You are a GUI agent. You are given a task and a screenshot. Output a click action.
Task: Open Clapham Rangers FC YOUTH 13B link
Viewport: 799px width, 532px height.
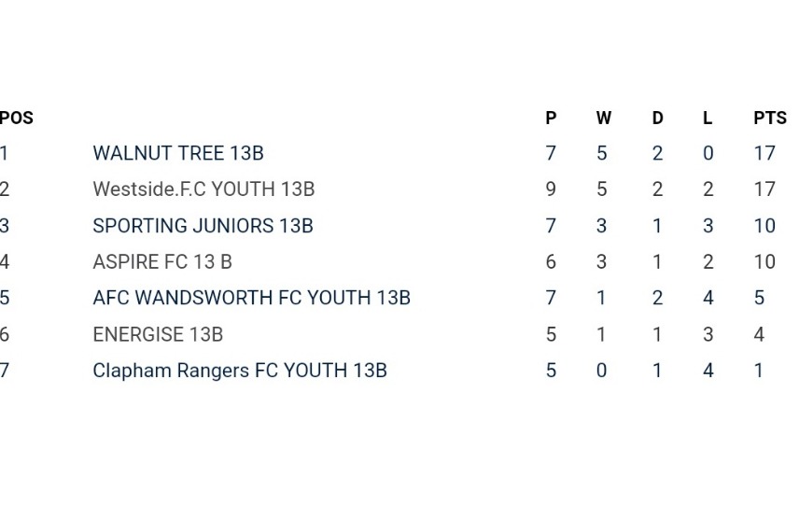[240, 371]
